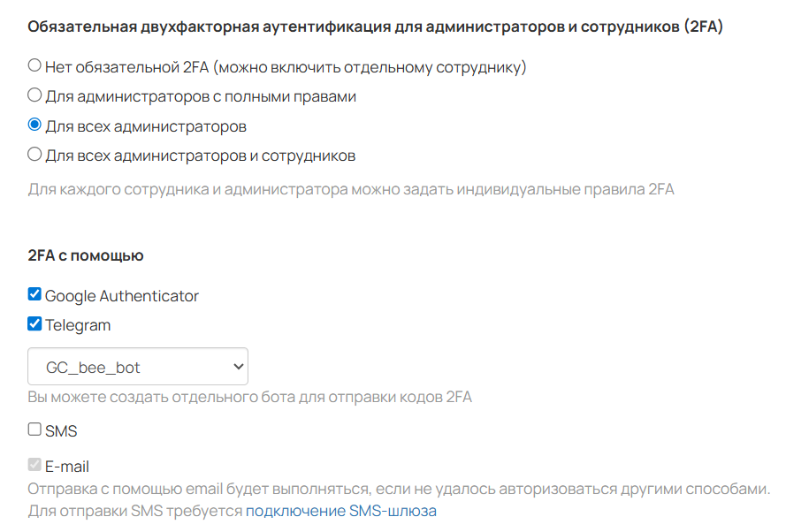The height and width of the screenshot is (532, 786).
Task: Click the arrow on the bot selector
Action: click(x=236, y=367)
